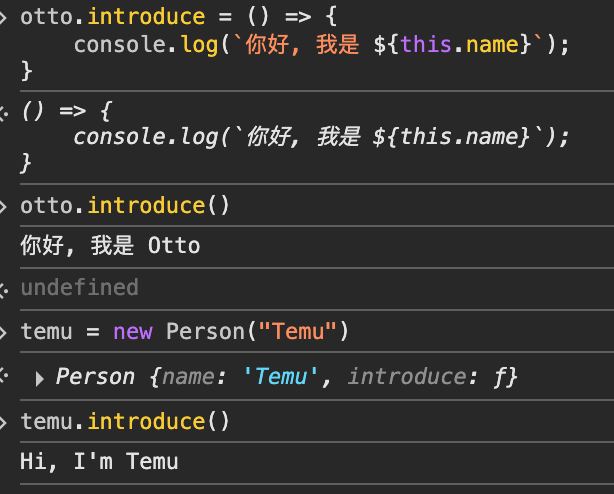Screen dimensions: 614x494
Task: Click the 'Temu' string value in object preview
Action: pos(282,377)
